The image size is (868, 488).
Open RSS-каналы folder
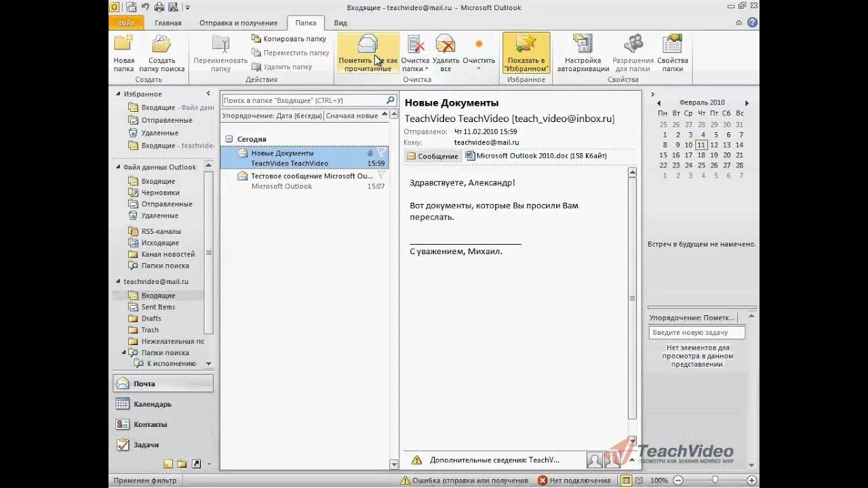tap(161, 231)
